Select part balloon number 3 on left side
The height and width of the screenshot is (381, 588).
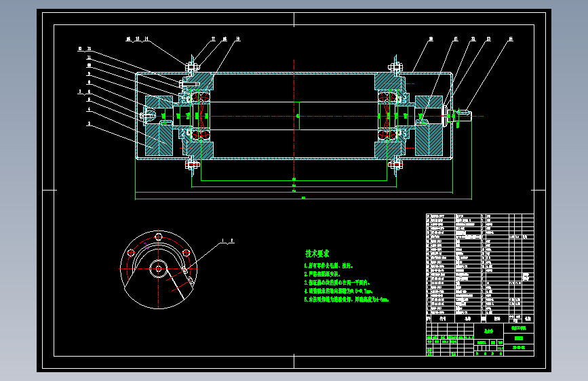coord(89,123)
